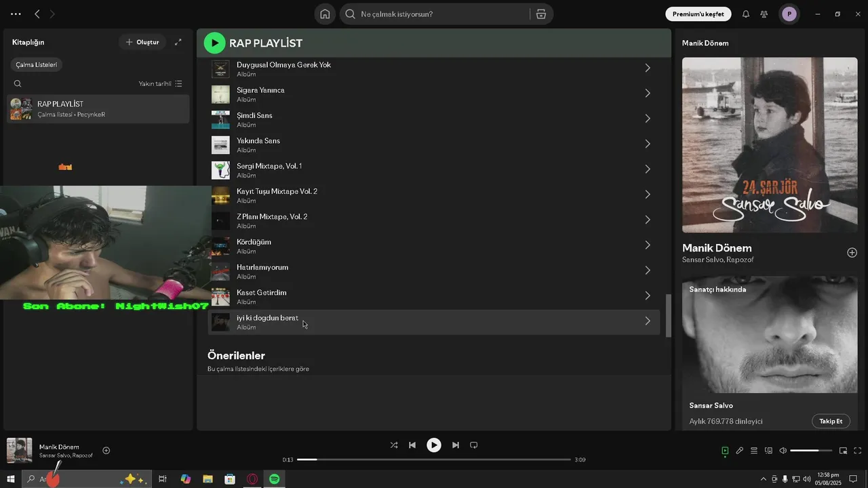The image size is (868, 488).
Task: Click the Spotify taskbar icon
Action: click(x=274, y=479)
